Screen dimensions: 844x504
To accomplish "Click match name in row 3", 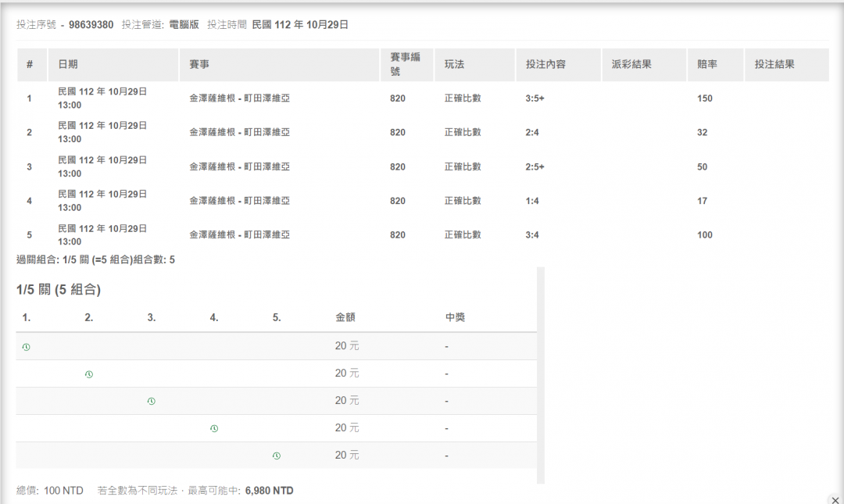I will 240,167.
